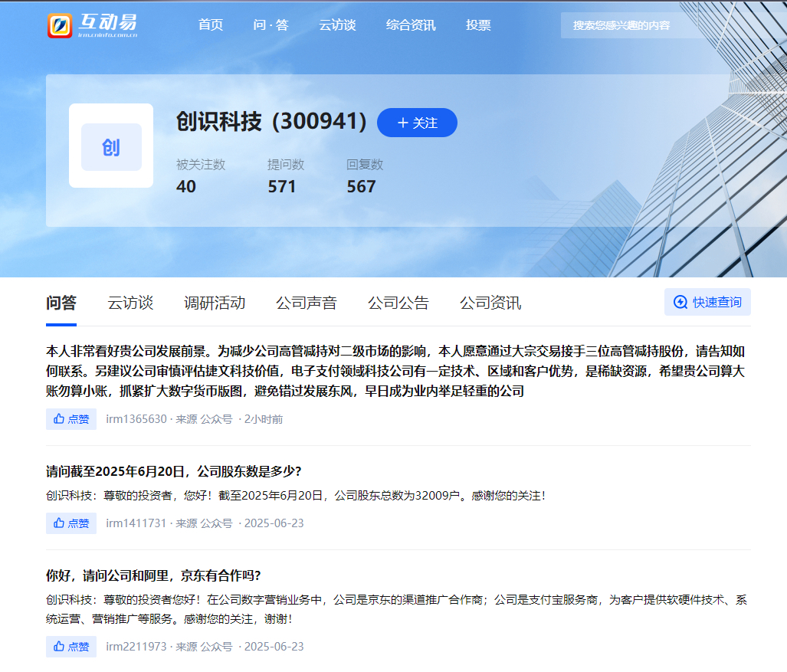
Task: Open 综合资讯 in top navigation
Action: (411, 25)
